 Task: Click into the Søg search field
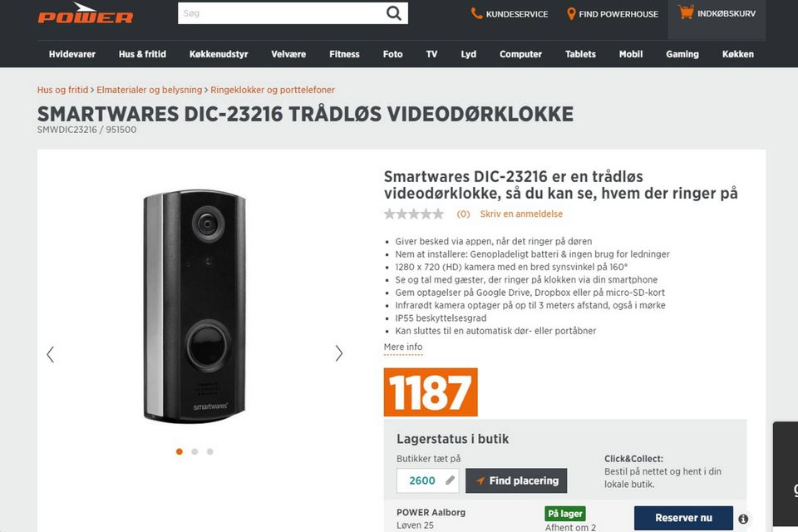click(282, 13)
